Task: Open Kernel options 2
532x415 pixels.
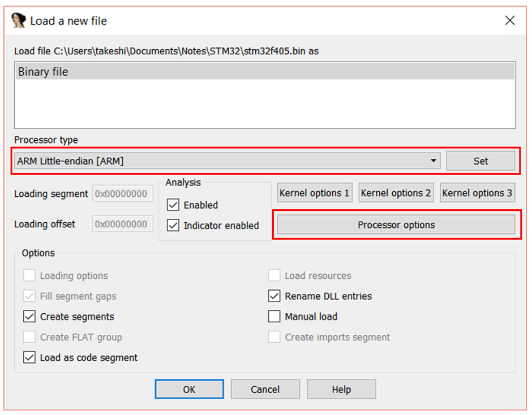Action: pyautogui.click(x=396, y=193)
